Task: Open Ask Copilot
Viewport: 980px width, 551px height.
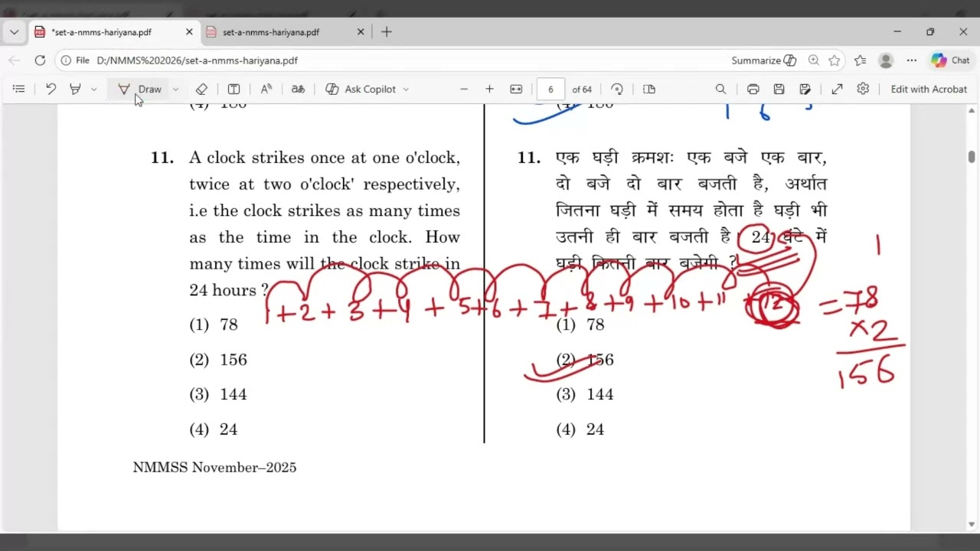Action: 361,90
